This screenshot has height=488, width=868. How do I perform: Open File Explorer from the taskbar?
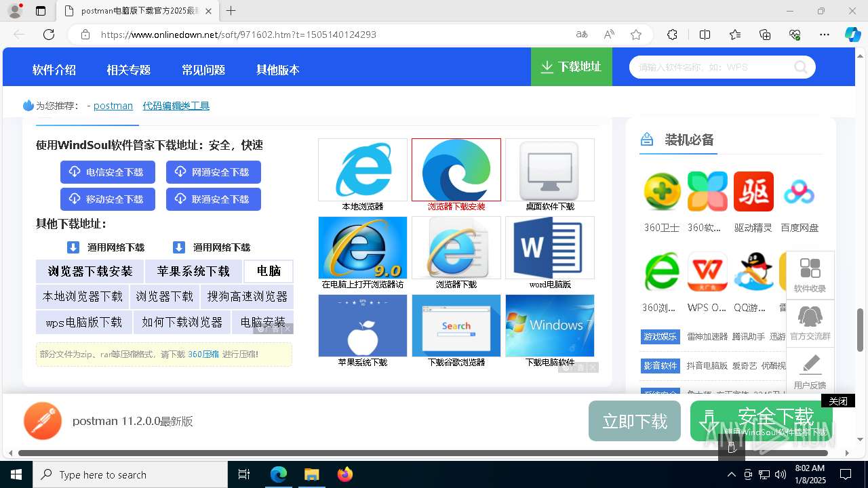point(311,474)
